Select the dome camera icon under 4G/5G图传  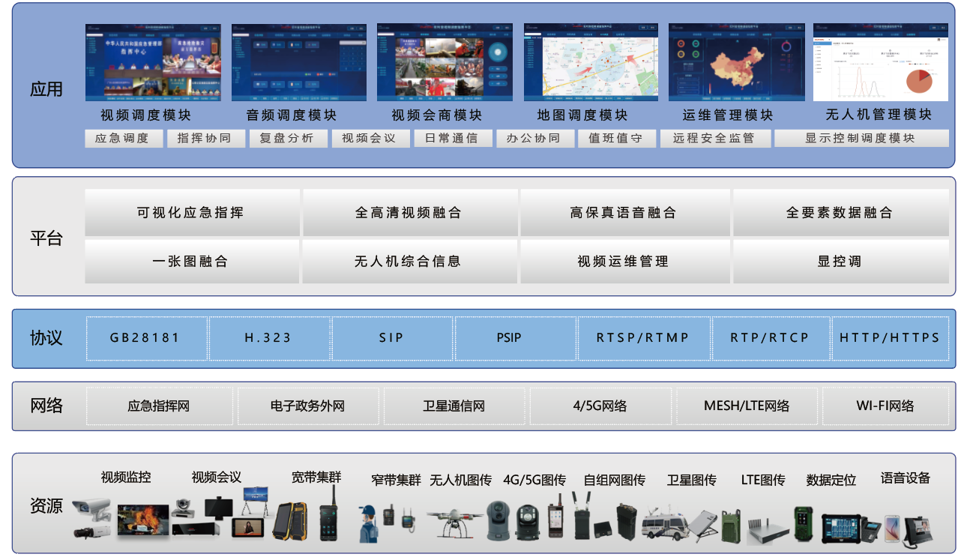[498, 520]
